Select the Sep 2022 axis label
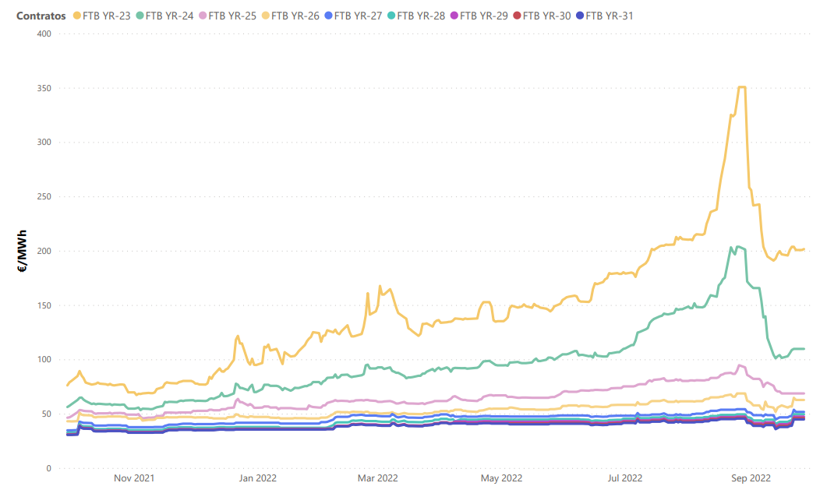The image size is (827, 504). pos(751,478)
